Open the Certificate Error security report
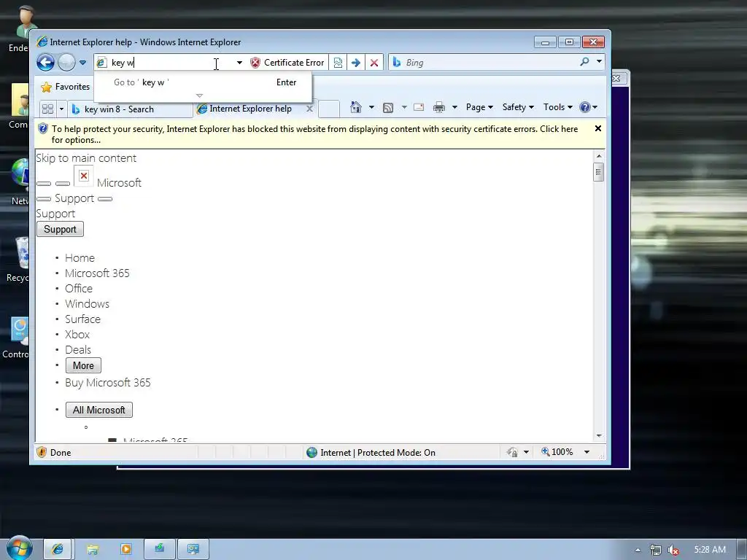This screenshot has height=560, width=747. [287, 63]
